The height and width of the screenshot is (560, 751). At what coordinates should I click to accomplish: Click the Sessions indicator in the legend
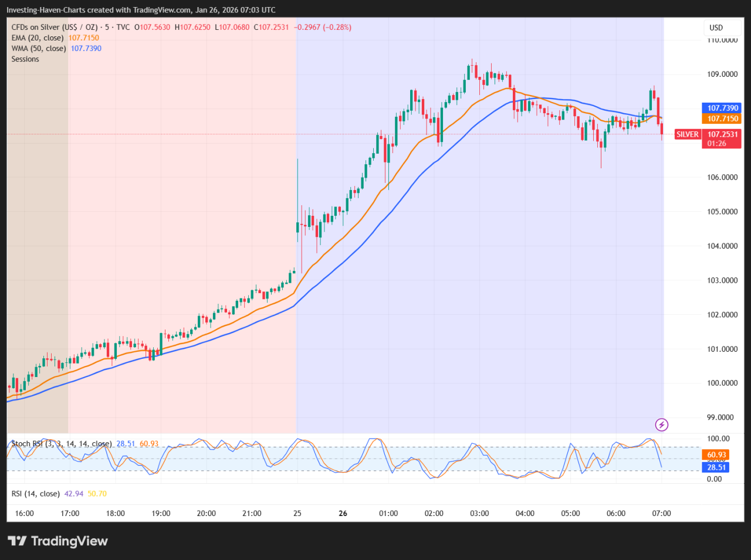pyautogui.click(x=25, y=59)
